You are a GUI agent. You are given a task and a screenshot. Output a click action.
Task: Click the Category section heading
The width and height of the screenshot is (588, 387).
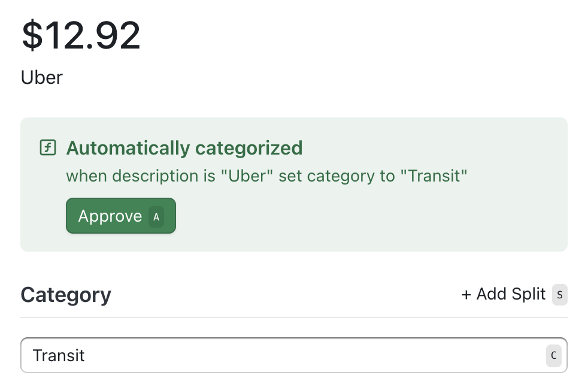pos(66,294)
